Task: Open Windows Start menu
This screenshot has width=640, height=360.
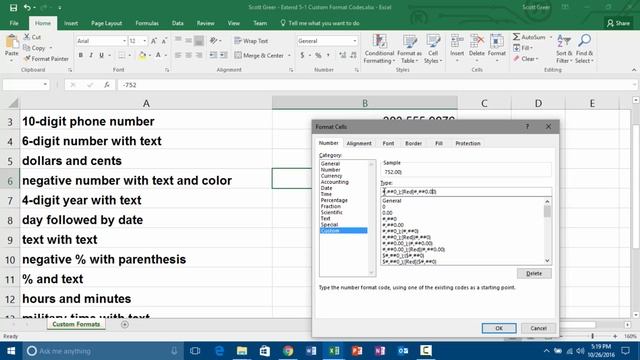Action: pos(11,351)
